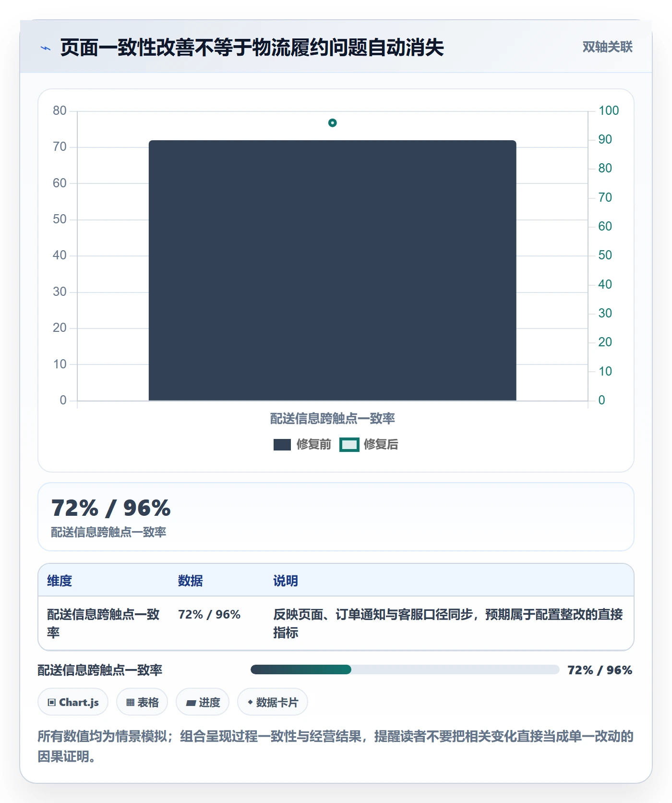Click the left axis label 80
672x803 pixels.
coord(60,110)
